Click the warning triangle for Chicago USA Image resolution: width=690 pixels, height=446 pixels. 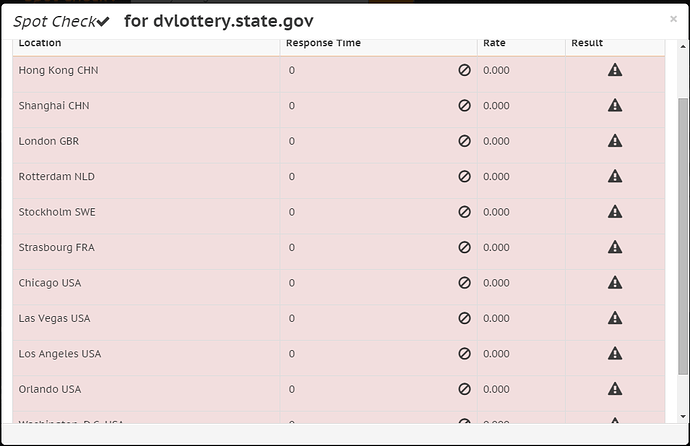(615, 282)
